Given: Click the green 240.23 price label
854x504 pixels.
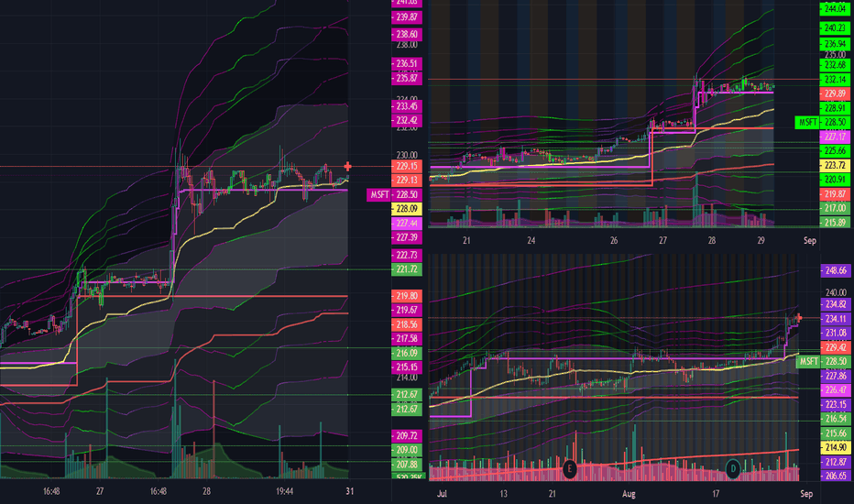Looking at the screenshot, I should pos(835,27).
